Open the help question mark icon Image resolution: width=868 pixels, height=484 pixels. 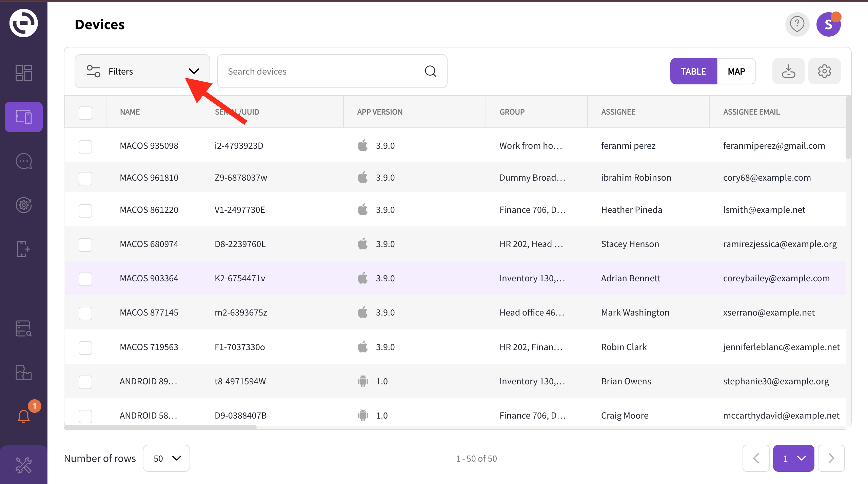pyautogui.click(x=797, y=24)
